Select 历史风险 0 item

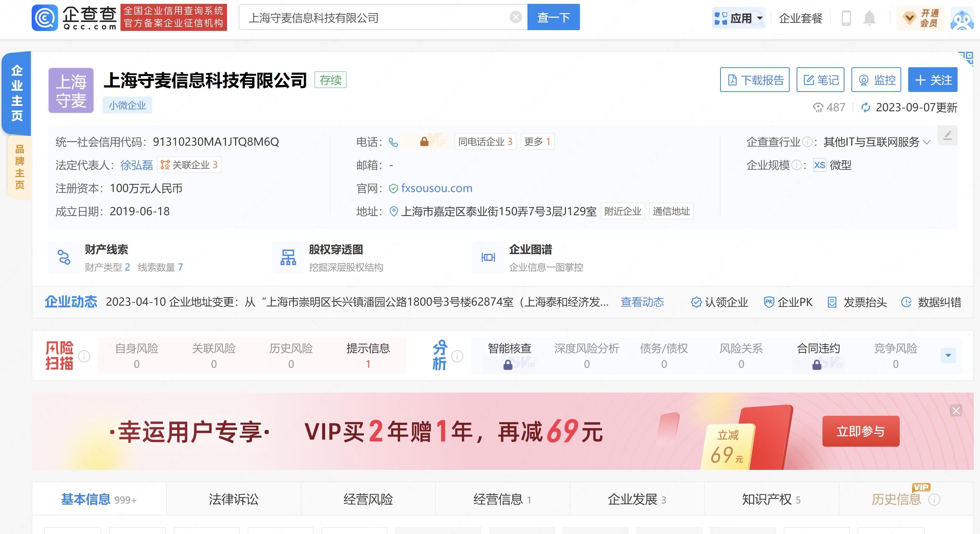291,356
